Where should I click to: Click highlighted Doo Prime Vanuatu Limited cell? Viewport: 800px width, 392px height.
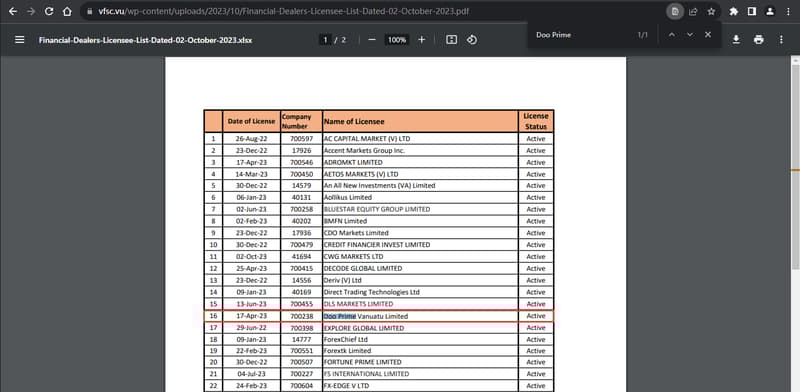pyautogui.click(x=420, y=316)
